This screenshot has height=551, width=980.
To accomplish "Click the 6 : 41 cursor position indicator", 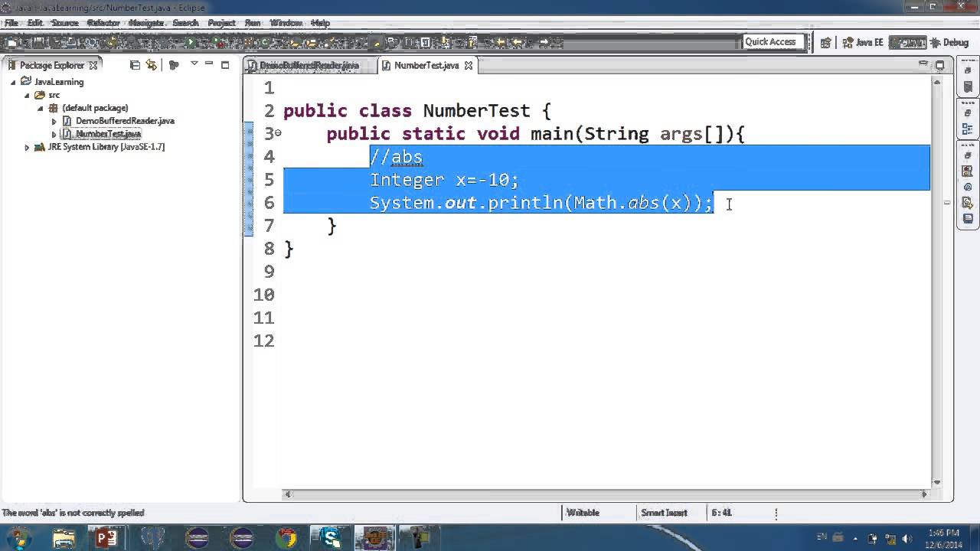I will (721, 513).
